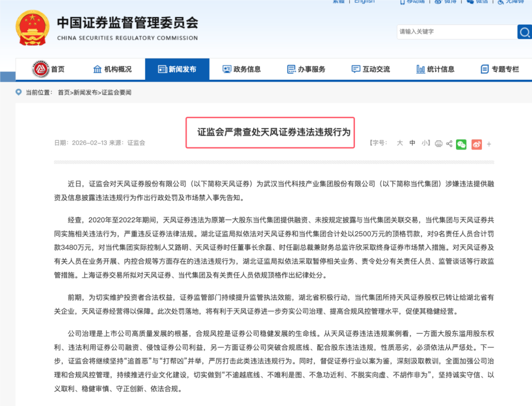Viewport: 532px width, 406px height.
Task: Set font size to 大 (large)
Action: coord(399,143)
